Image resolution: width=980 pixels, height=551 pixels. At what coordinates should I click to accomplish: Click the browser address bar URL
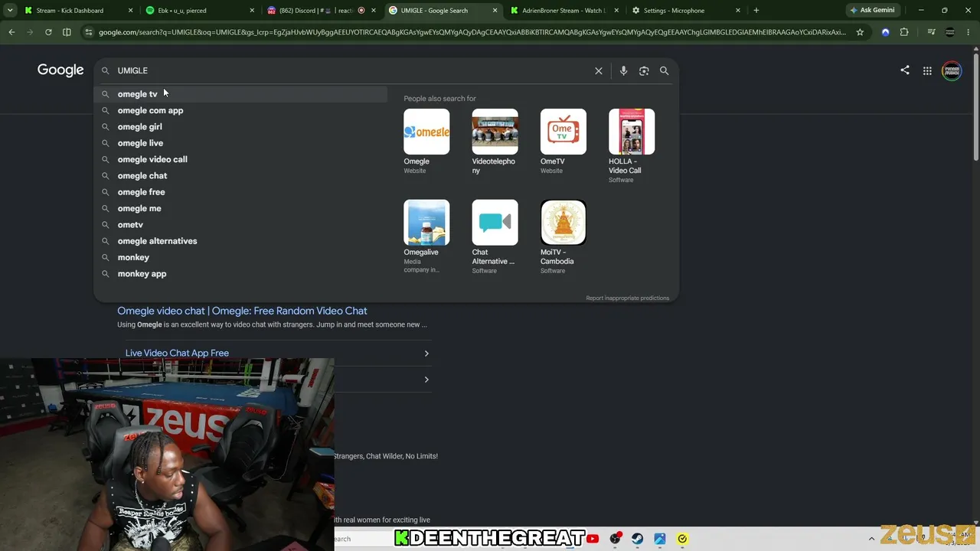coord(472,32)
